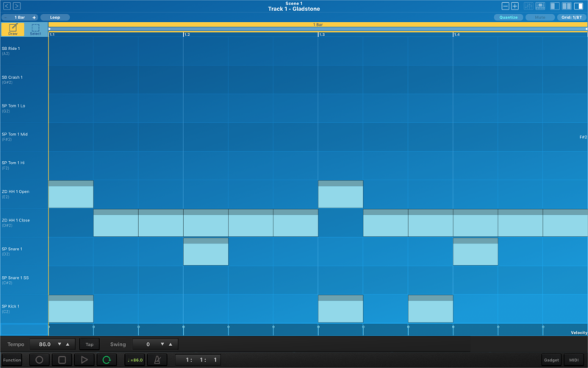
Task: Decrease bar length with the minus
Action: point(6,17)
